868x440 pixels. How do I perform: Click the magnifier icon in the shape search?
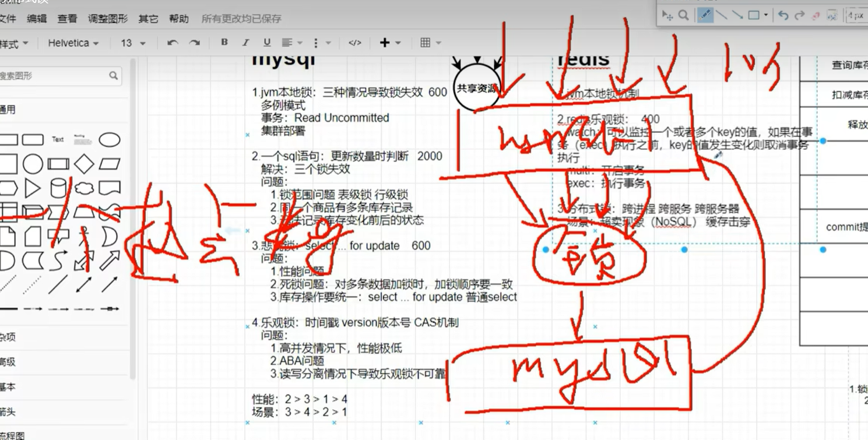(x=114, y=75)
